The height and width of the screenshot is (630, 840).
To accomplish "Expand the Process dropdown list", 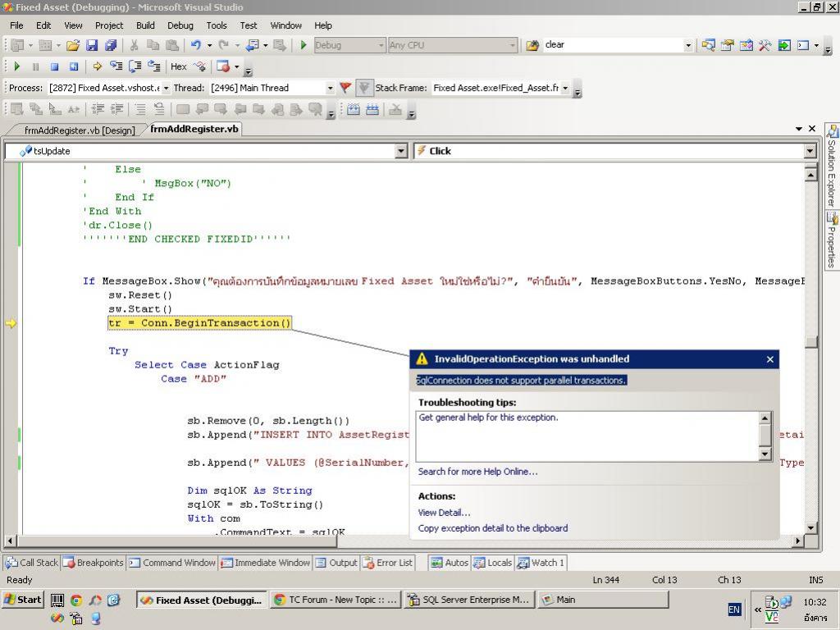I will [x=166, y=88].
